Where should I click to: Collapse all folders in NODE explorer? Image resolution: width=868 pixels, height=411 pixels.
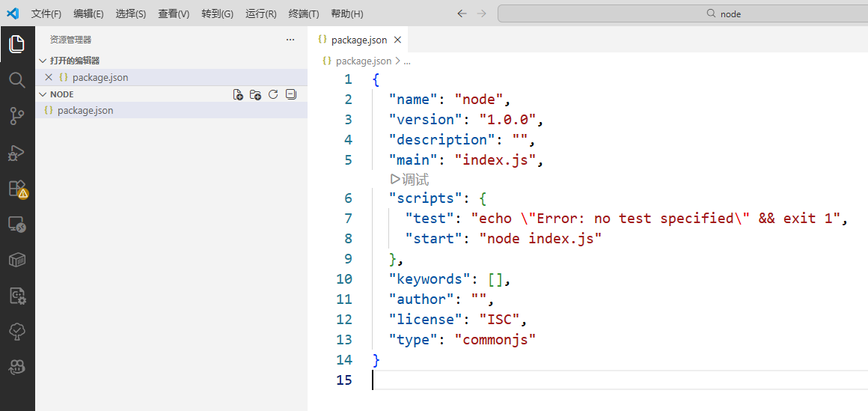291,94
